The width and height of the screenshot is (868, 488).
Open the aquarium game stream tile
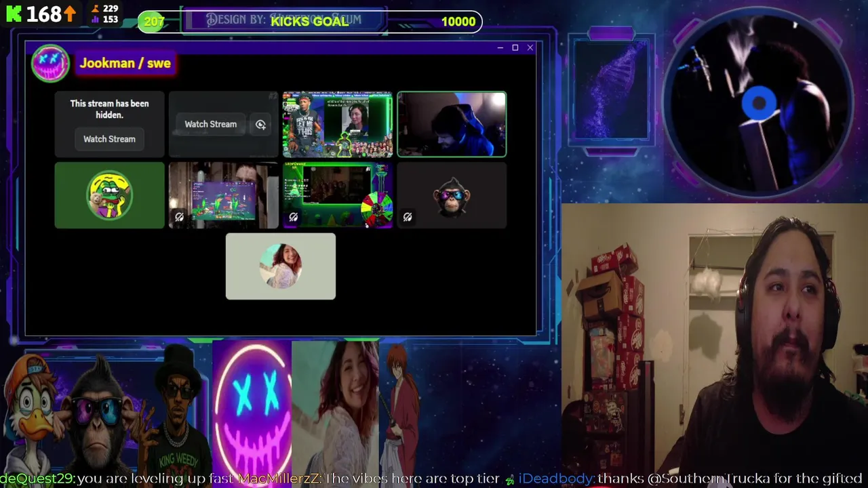223,195
